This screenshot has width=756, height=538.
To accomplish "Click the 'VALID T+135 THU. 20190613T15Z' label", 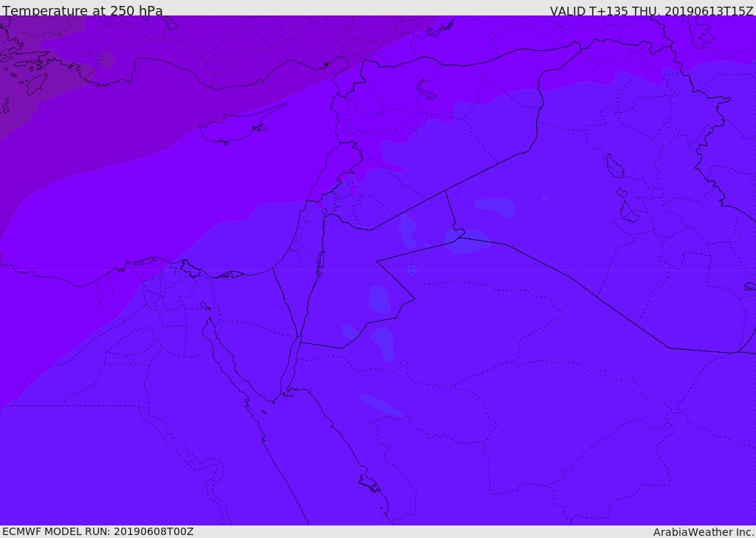I will point(651,11).
